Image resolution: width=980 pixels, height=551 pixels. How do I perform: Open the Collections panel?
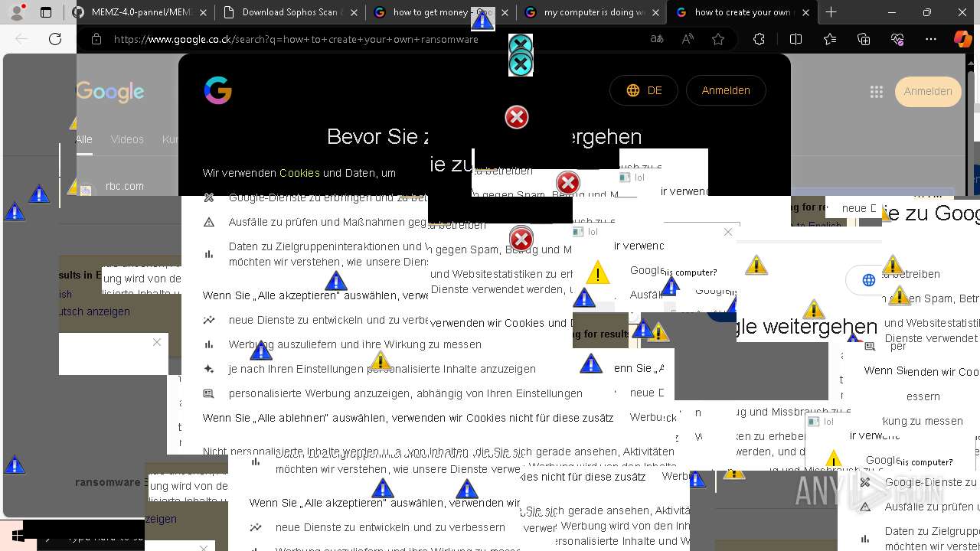864,39
